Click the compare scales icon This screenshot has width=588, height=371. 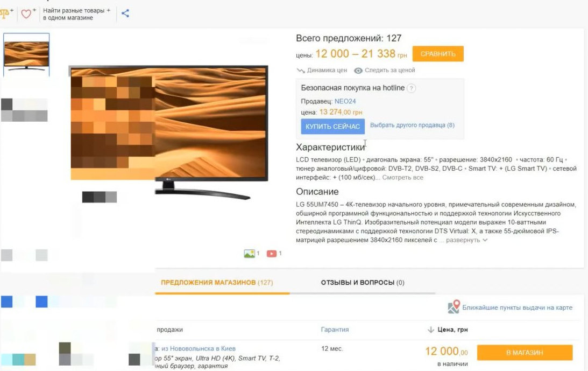(x=4, y=14)
